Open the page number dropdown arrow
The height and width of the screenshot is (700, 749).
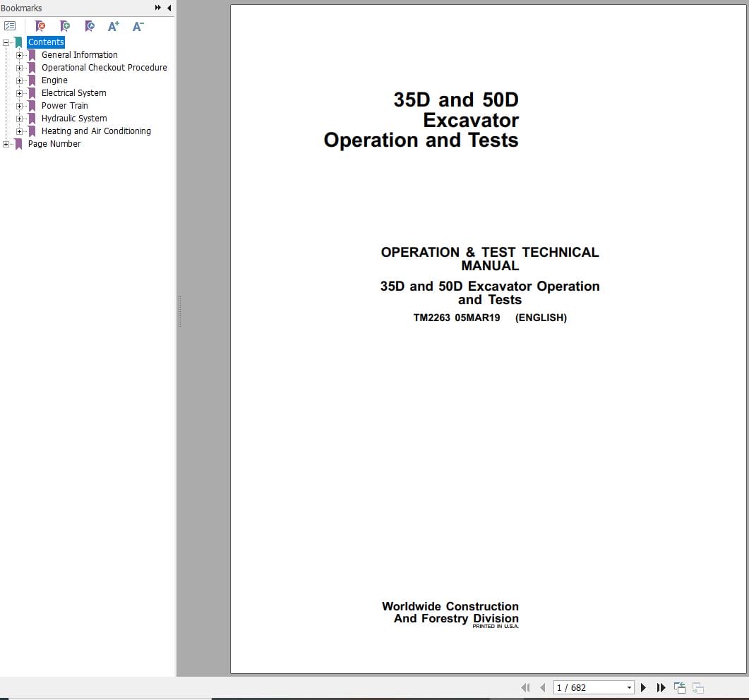629,687
